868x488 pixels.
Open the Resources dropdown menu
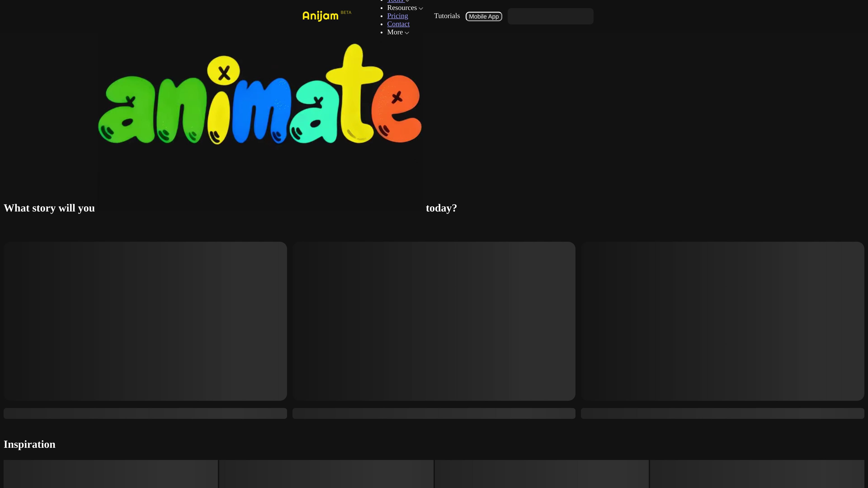tap(405, 8)
